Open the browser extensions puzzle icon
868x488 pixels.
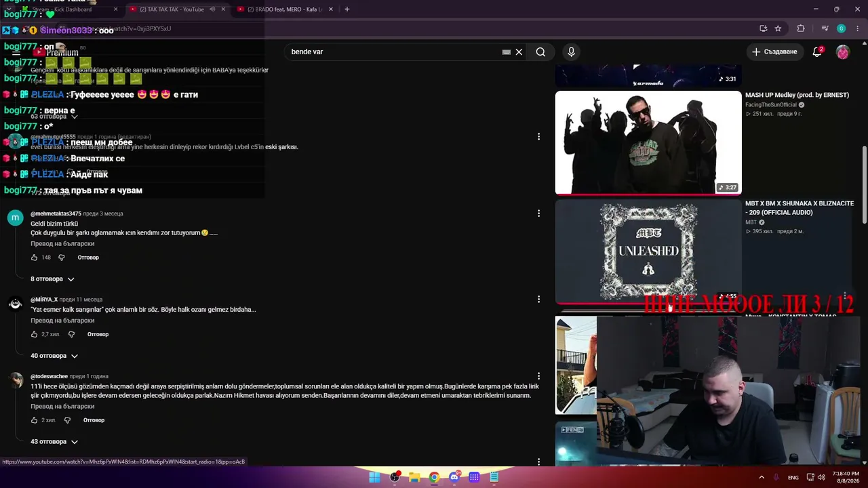point(801,28)
